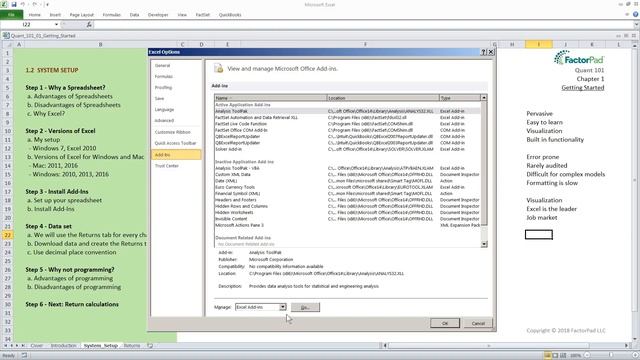Click the Go button next to Manage
The height and width of the screenshot is (360, 640).
[305, 307]
